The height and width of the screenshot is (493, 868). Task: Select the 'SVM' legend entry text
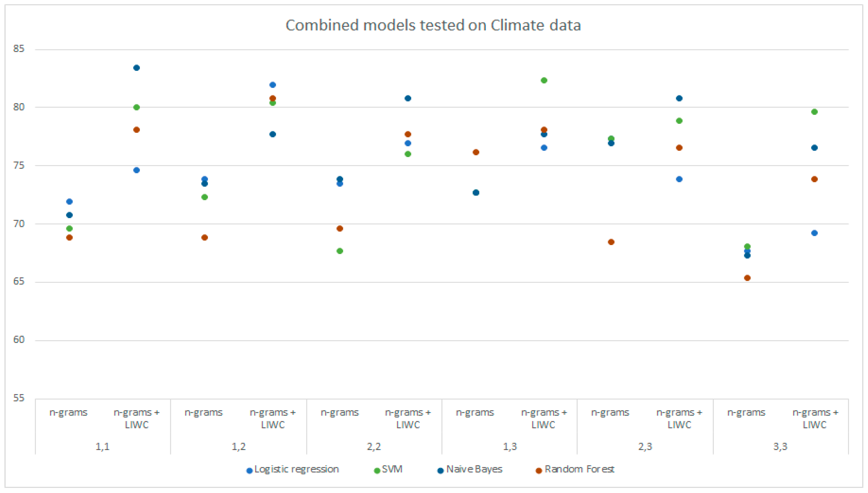point(392,469)
